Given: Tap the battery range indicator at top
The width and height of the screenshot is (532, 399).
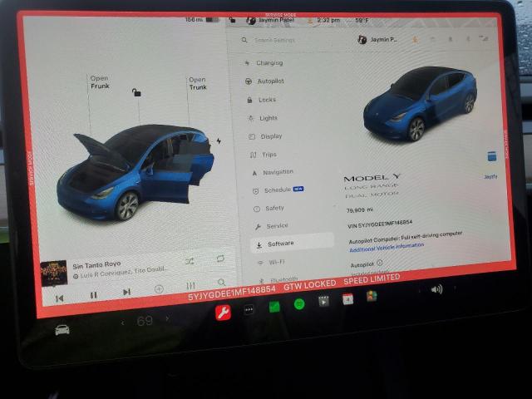Looking at the screenshot, I should 202,20.
